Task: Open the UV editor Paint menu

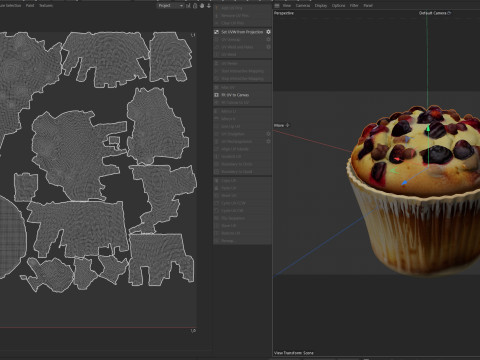Action: [30, 6]
